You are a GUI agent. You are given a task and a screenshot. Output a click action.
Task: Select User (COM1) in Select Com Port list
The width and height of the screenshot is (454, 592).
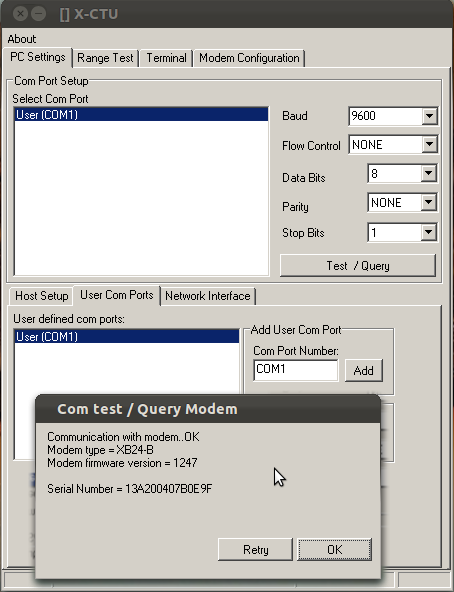[141, 114]
